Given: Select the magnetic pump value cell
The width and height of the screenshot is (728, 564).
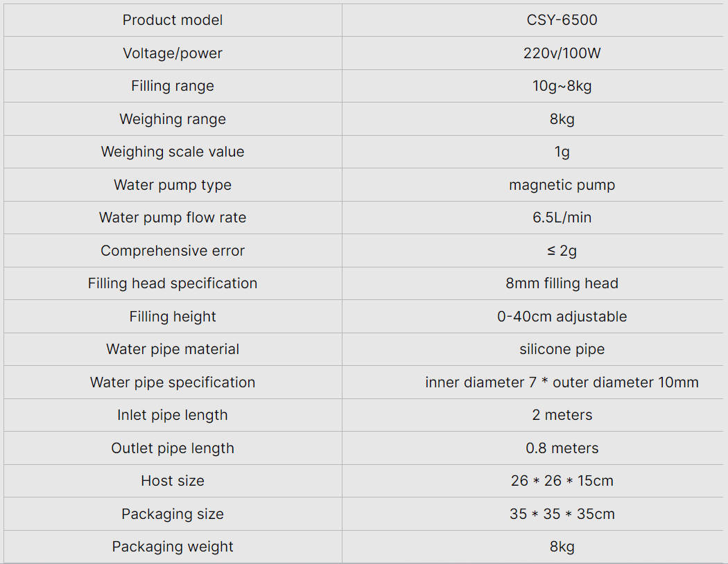Looking at the screenshot, I should click(562, 185).
